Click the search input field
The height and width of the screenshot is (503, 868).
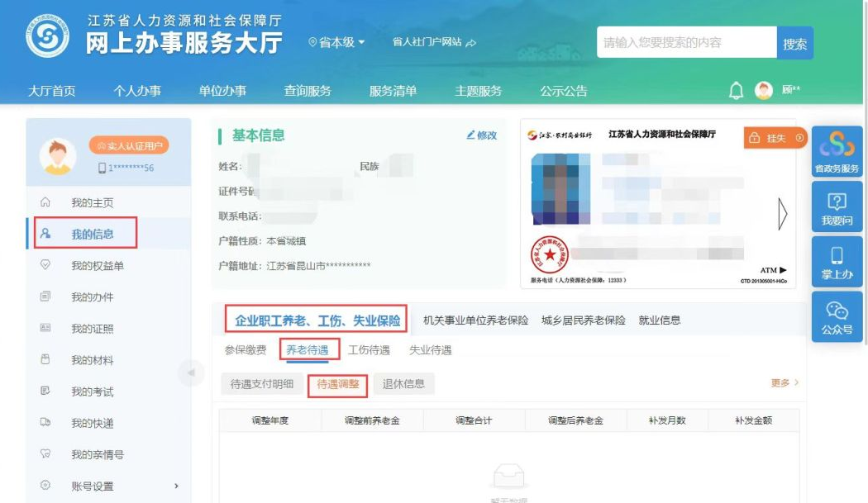(686, 43)
